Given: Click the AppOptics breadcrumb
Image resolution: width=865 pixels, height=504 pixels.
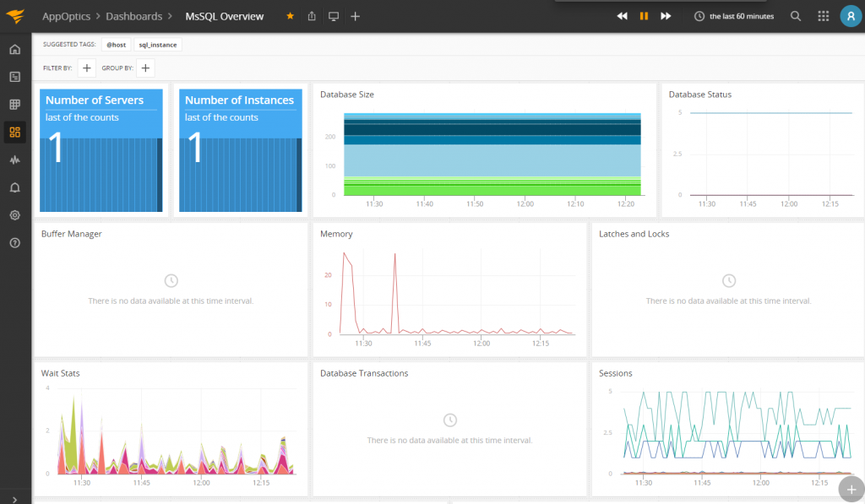Looking at the screenshot, I should click(68, 16).
